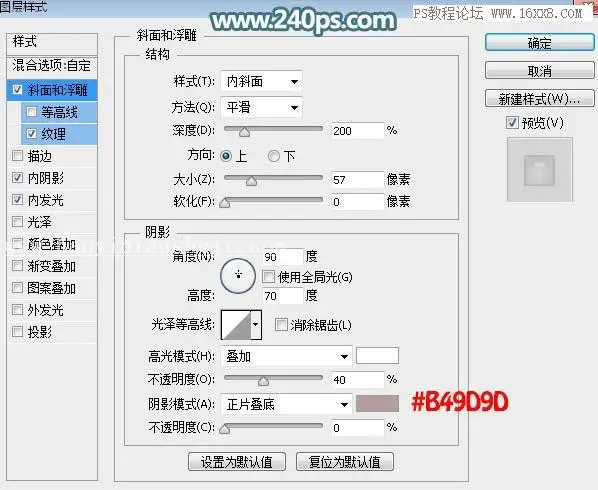Select direction 上 radio button
The width and height of the screenshot is (598, 490).
coord(226,156)
